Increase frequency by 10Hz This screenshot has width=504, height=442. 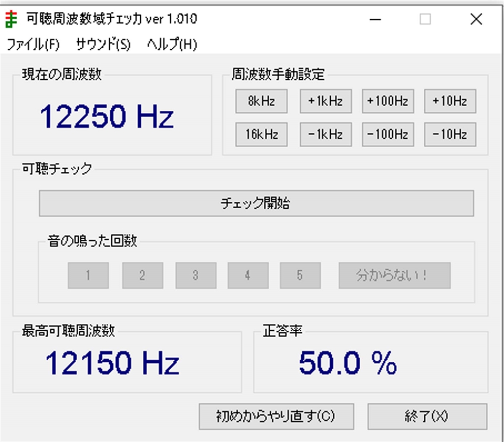449,101
